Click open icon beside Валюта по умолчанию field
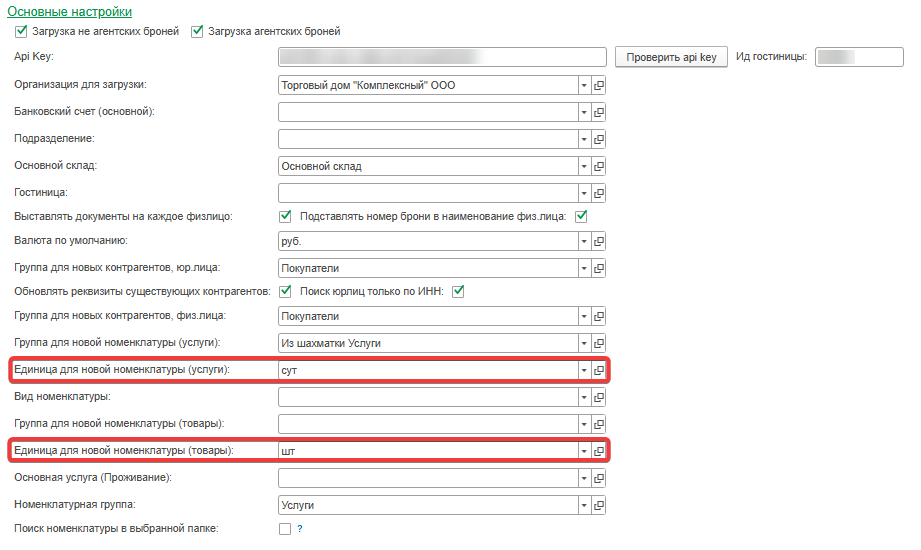The width and height of the screenshot is (921, 550). (600, 241)
